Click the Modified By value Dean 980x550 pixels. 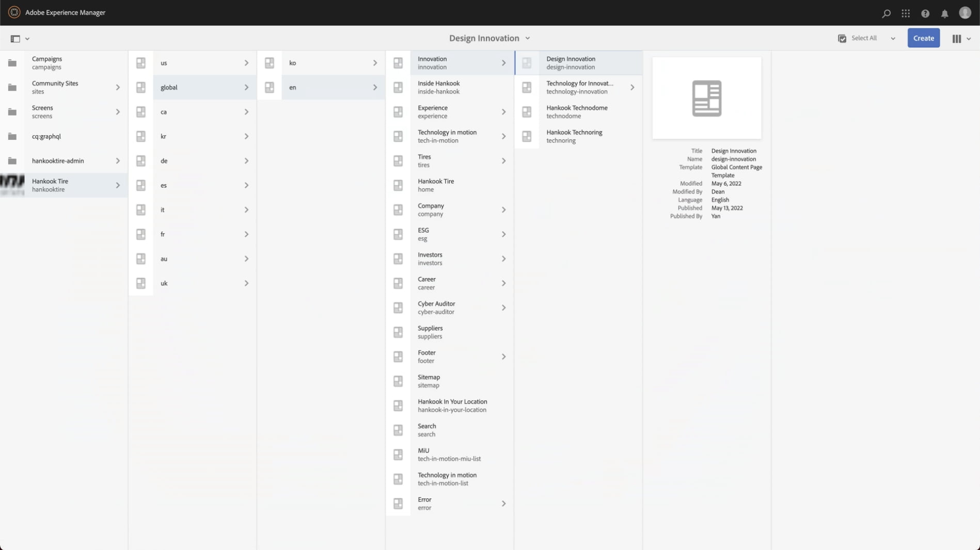(x=718, y=192)
